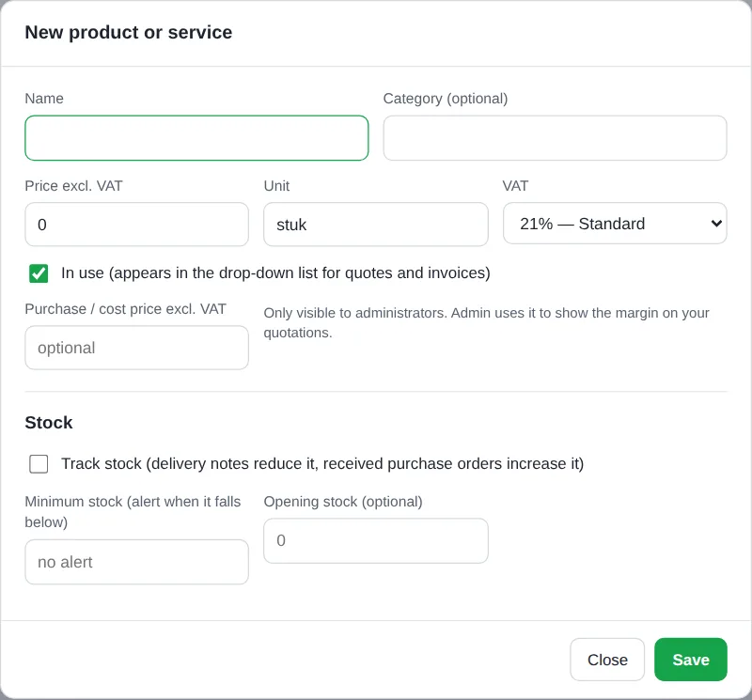This screenshot has width=752, height=700.
Task: Select the Price excl. VAT field
Action: [136, 225]
